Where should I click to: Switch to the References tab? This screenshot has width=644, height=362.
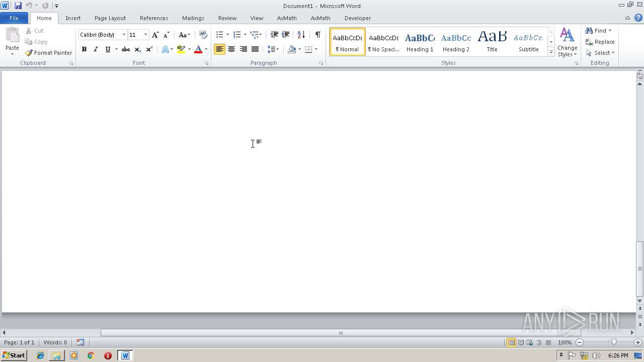point(154,18)
